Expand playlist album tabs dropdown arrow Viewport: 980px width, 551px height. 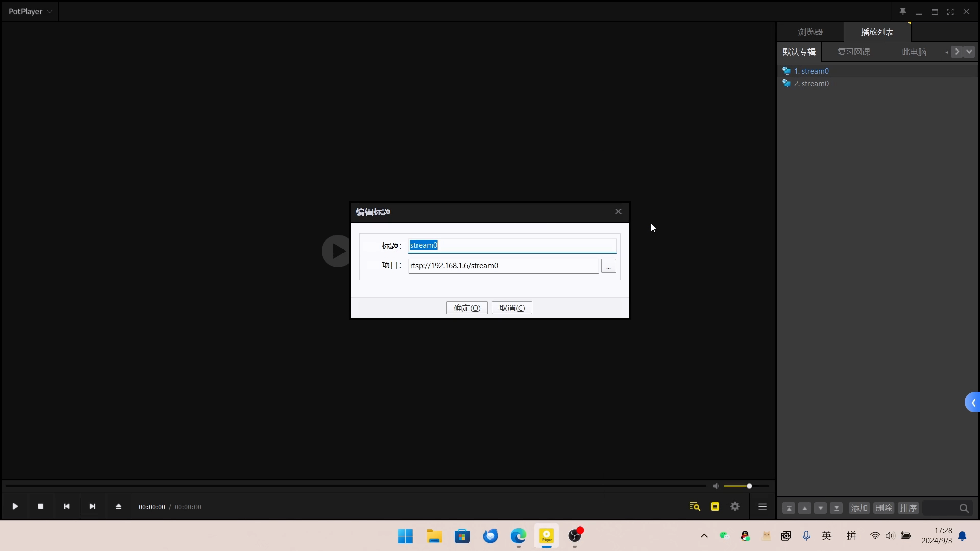pos(969,52)
